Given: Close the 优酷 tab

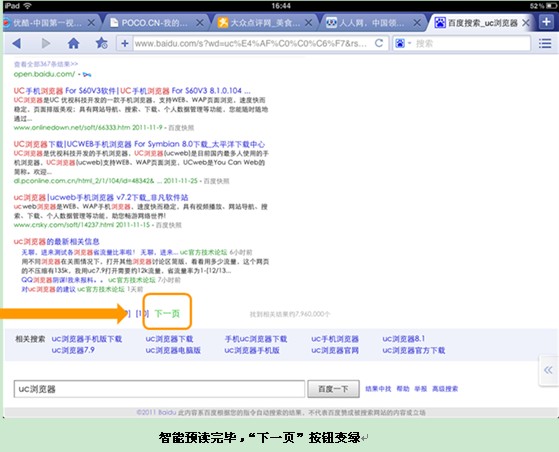Looking at the screenshot, I should pos(91,23).
